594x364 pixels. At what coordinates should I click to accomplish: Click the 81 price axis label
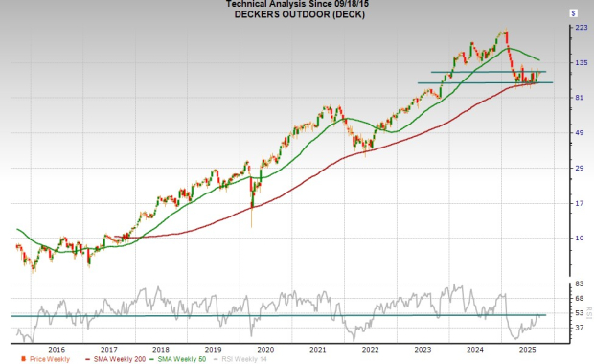point(580,98)
